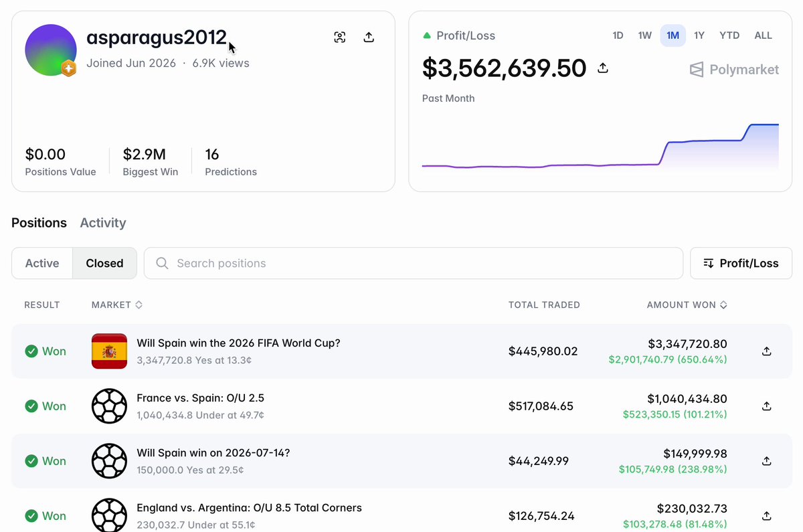Share the Profit/Loss amount

point(603,68)
